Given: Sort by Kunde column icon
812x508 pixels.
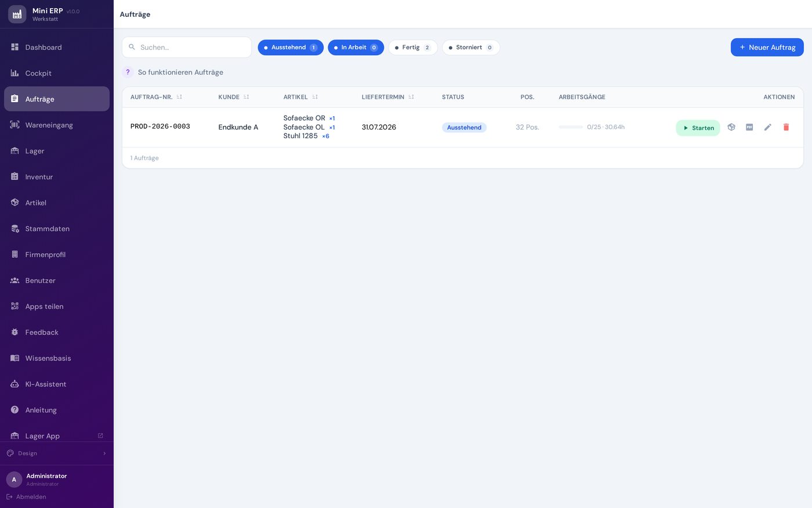Looking at the screenshot, I should tap(246, 97).
